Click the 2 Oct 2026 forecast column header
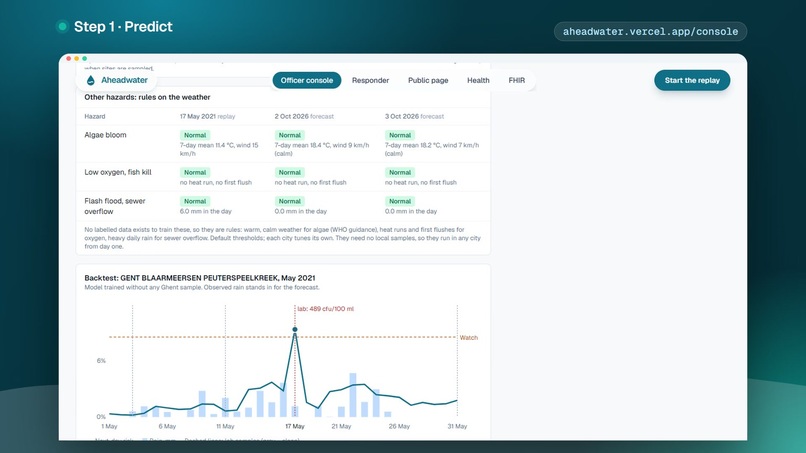This screenshot has height=453, width=806. [x=304, y=116]
